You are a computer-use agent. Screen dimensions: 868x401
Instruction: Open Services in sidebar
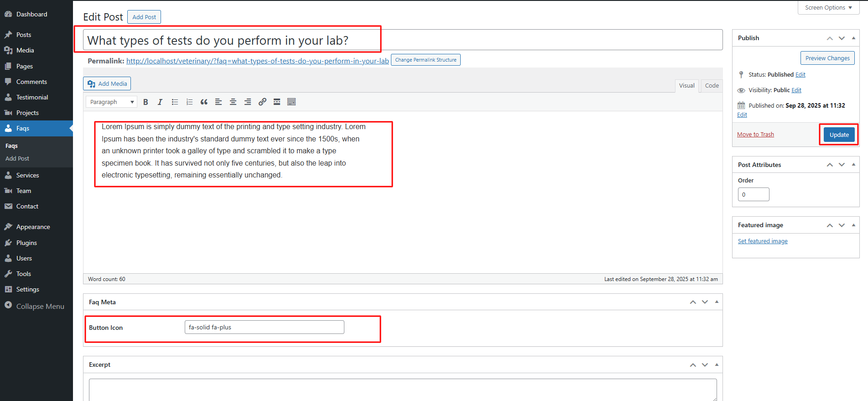coord(36,175)
